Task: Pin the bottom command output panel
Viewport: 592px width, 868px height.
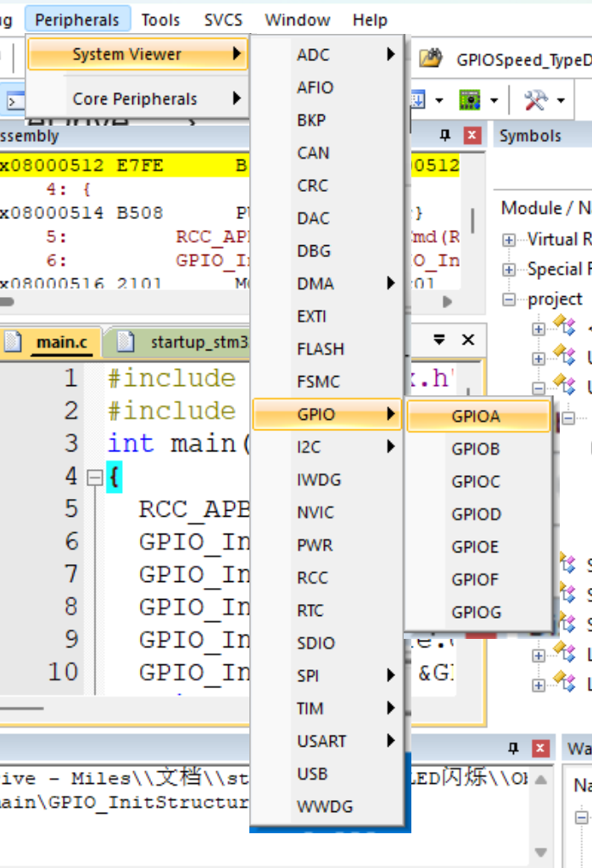Action: click(x=512, y=748)
